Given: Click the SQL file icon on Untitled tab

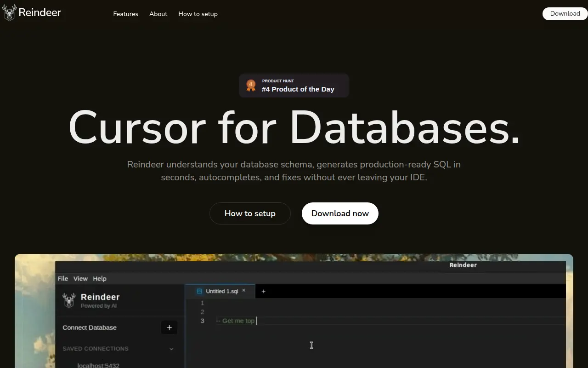Looking at the screenshot, I should (199, 291).
